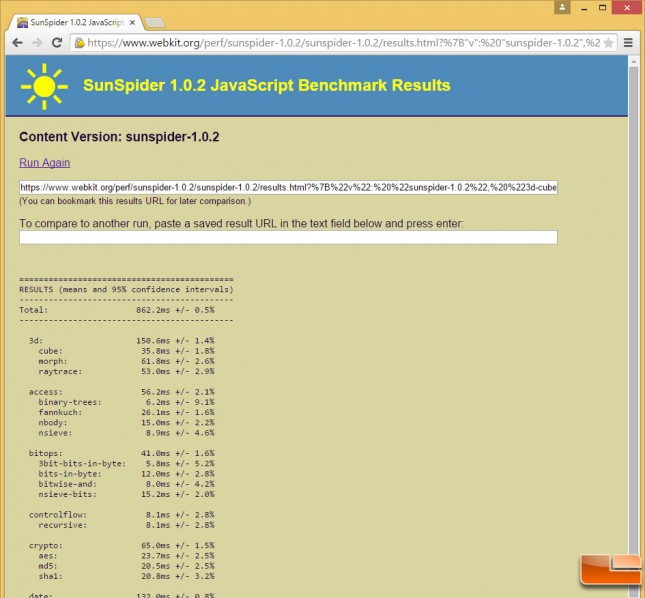Click the empty compare-run URL field
This screenshot has width=645, height=598.
coord(288,237)
